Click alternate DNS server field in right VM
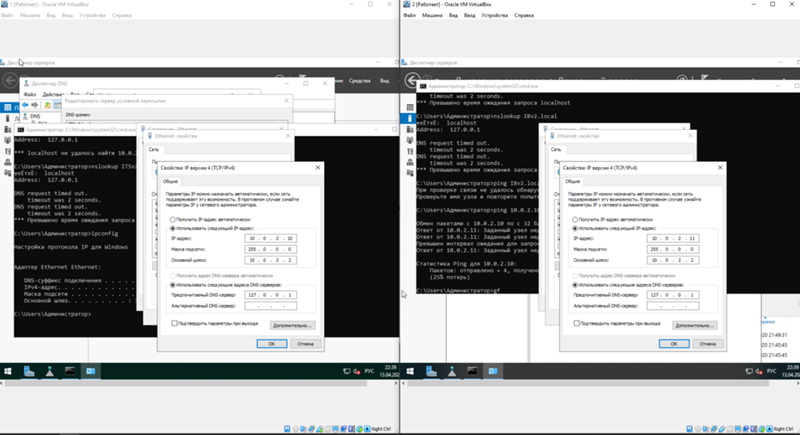This screenshot has width=800, height=435. point(672,306)
